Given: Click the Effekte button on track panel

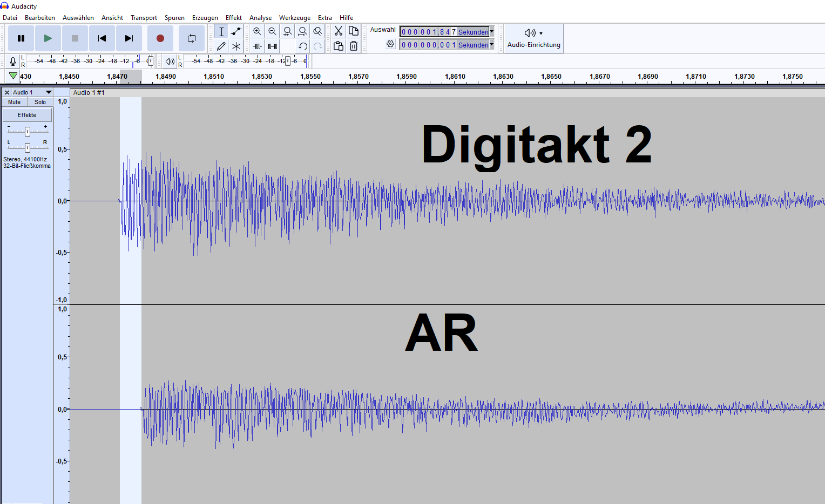Looking at the screenshot, I should tap(27, 115).
